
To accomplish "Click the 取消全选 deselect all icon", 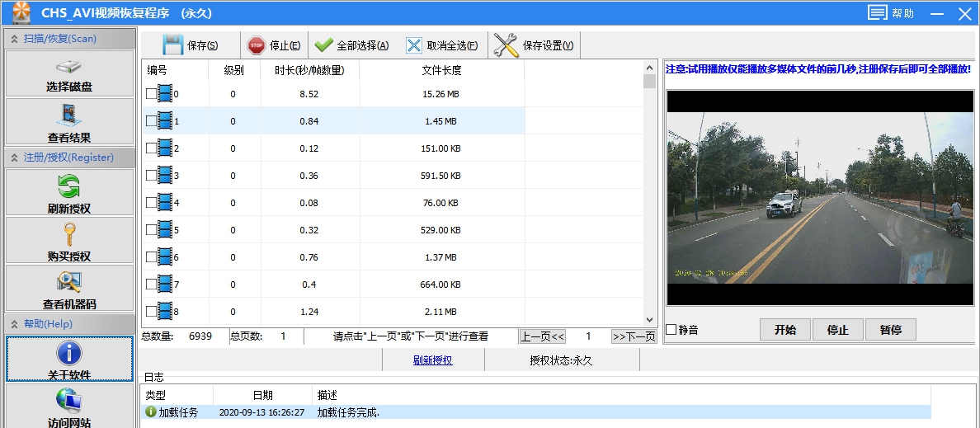I will (414, 45).
